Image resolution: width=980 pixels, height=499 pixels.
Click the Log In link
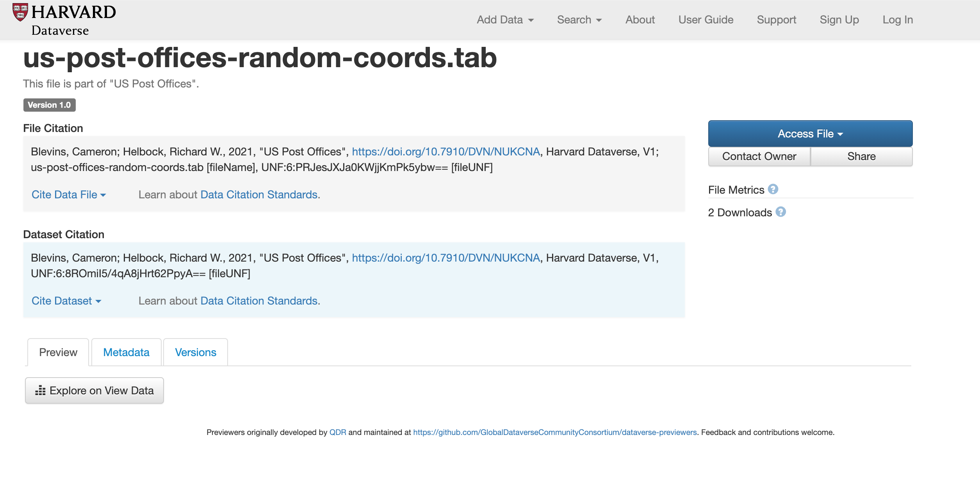click(x=898, y=20)
